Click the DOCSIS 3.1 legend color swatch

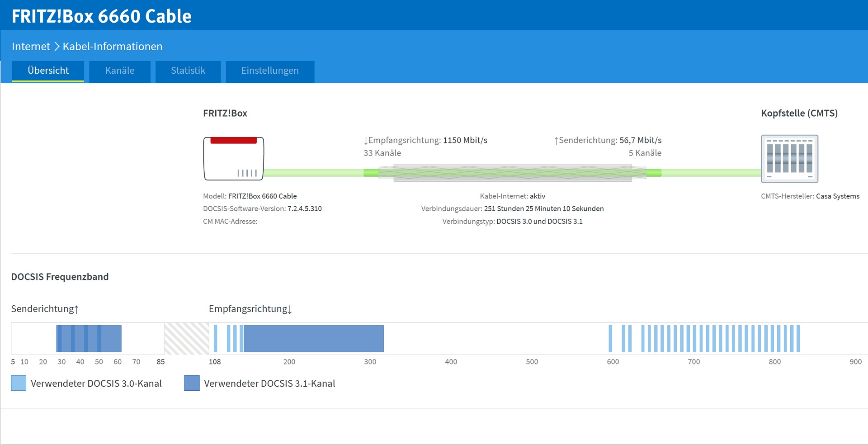192,383
